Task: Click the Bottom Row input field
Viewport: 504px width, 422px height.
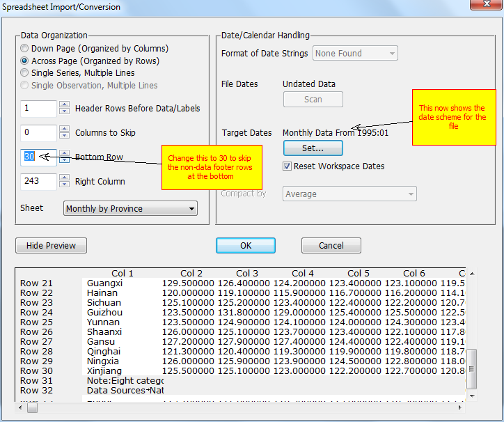Action: click(x=38, y=157)
